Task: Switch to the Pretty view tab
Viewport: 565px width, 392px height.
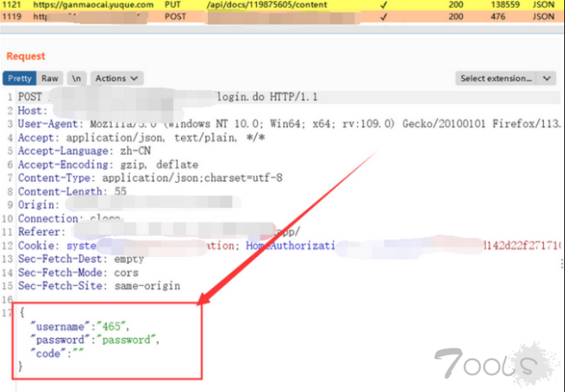Action: (19, 78)
